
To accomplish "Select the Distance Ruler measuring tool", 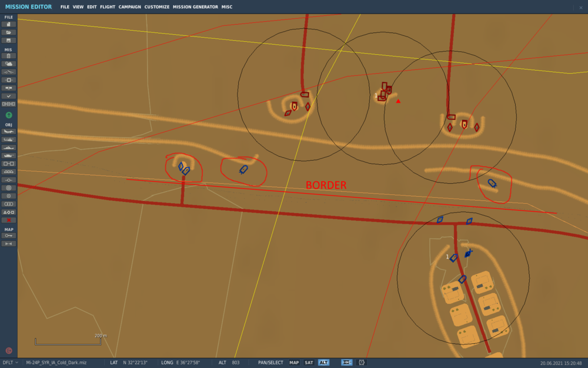I will (x=9, y=244).
